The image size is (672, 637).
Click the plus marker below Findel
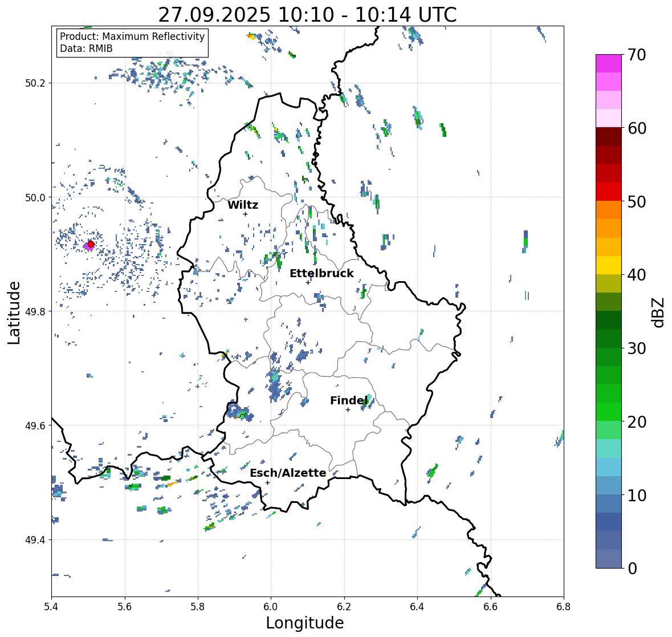click(x=348, y=410)
